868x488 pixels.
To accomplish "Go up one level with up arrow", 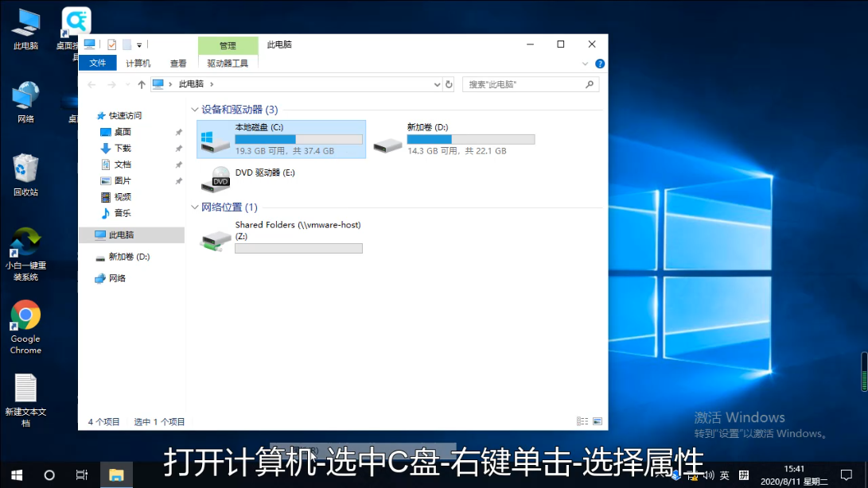I will (x=142, y=84).
